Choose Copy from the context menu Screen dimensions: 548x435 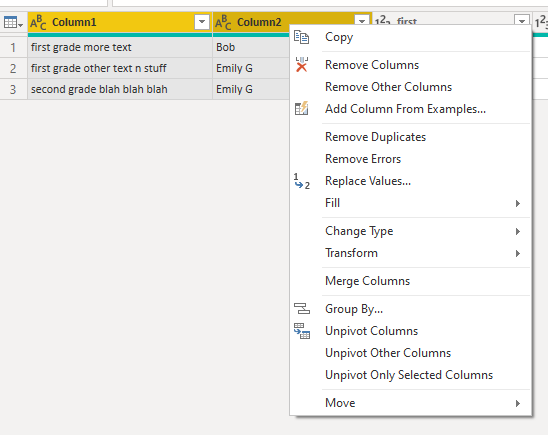pyautogui.click(x=411, y=37)
